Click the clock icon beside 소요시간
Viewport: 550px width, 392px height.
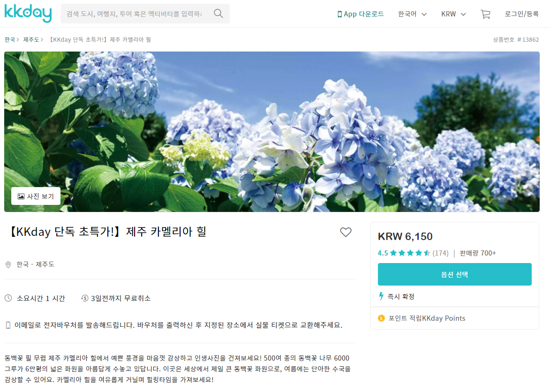click(x=8, y=298)
